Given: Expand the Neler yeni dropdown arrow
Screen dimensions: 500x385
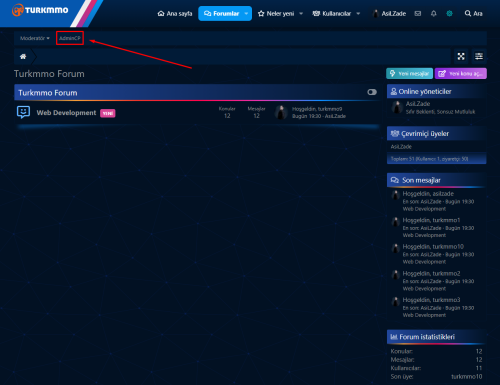Looking at the screenshot, I should pos(301,14).
